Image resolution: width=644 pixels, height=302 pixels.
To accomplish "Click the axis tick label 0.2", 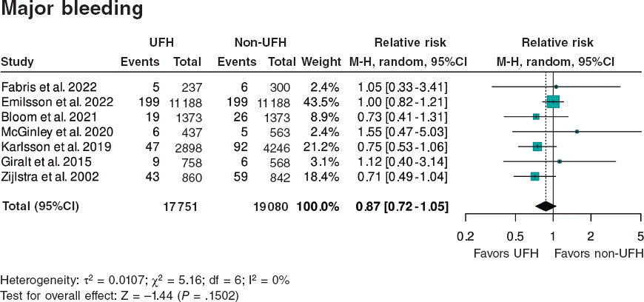I will pos(466,237).
